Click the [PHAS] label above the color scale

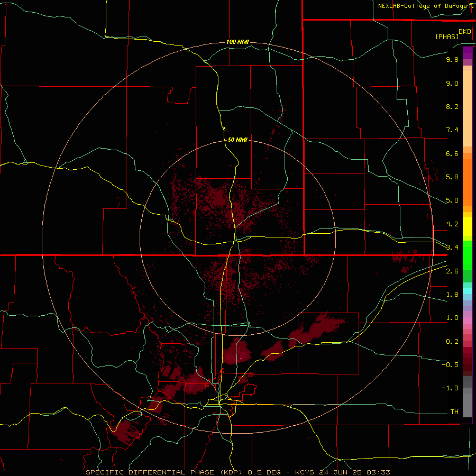coord(447,36)
